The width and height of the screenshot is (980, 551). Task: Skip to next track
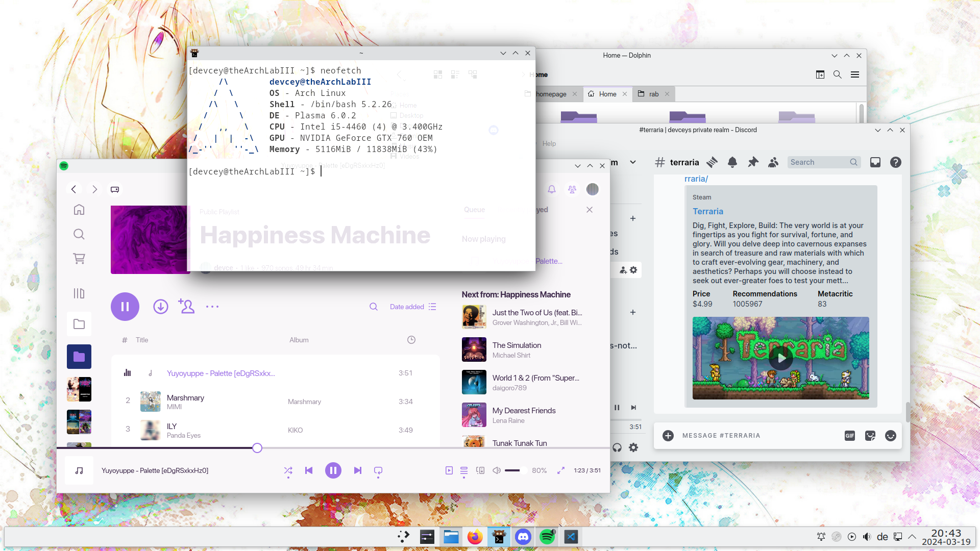pyautogui.click(x=358, y=470)
